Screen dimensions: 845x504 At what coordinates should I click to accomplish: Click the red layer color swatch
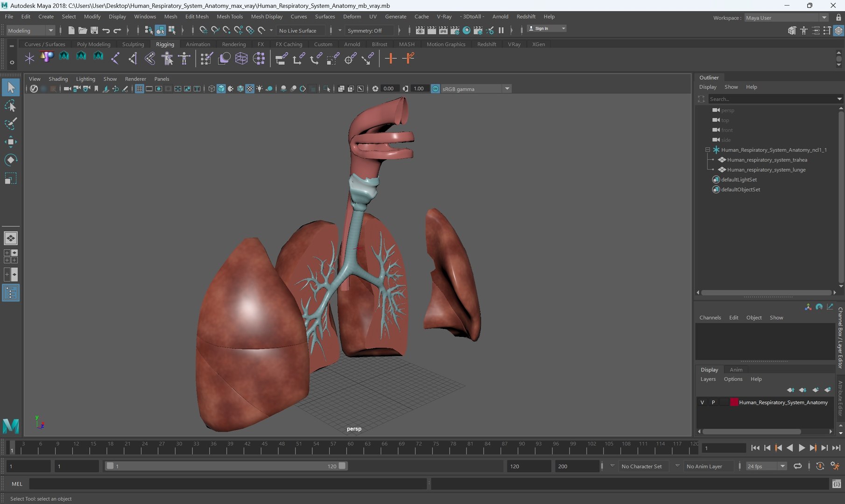tap(734, 402)
